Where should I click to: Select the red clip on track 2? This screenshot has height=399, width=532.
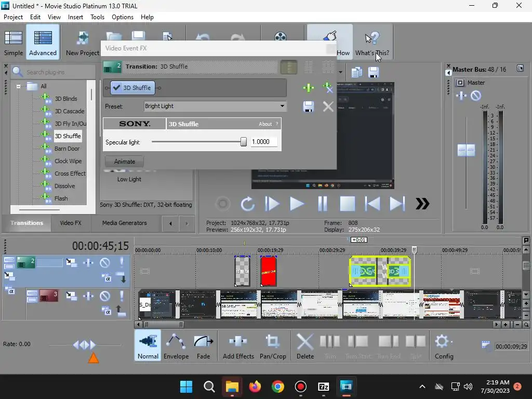click(x=269, y=271)
